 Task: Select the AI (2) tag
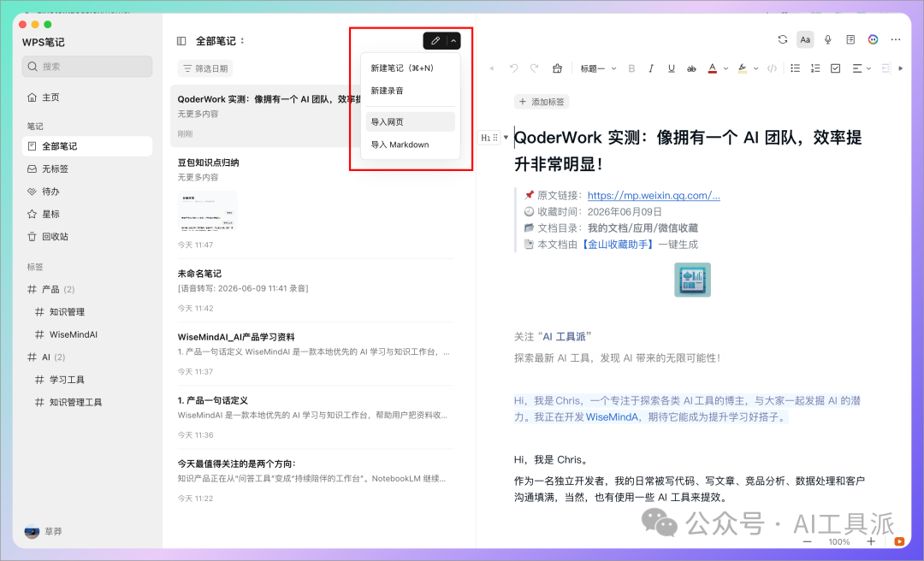(x=87, y=357)
